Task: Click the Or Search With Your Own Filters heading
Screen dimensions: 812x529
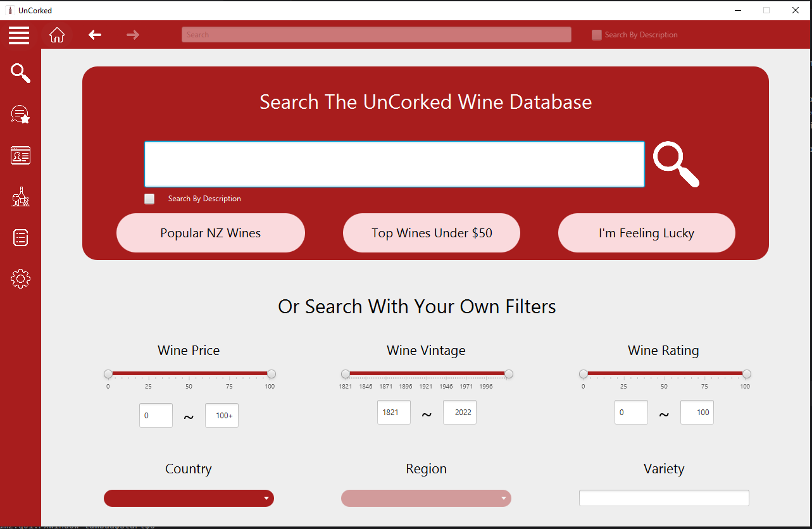Action: click(417, 307)
